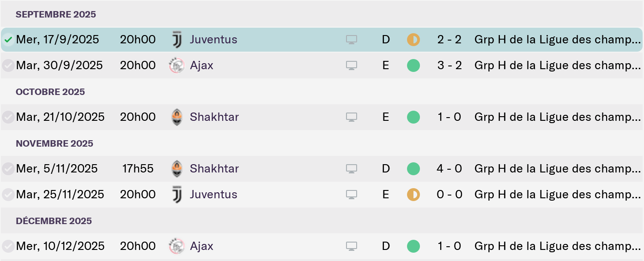The width and height of the screenshot is (644, 261).
Task: Click the orange half-circle draw indicator on 25/11/2025
Action: (x=413, y=195)
